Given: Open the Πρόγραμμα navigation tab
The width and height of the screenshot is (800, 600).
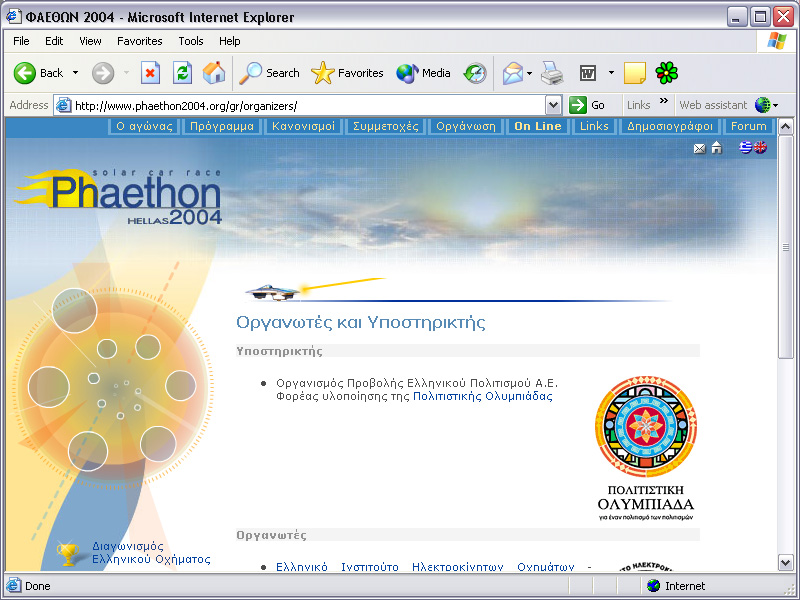Looking at the screenshot, I should click(x=222, y=126).
